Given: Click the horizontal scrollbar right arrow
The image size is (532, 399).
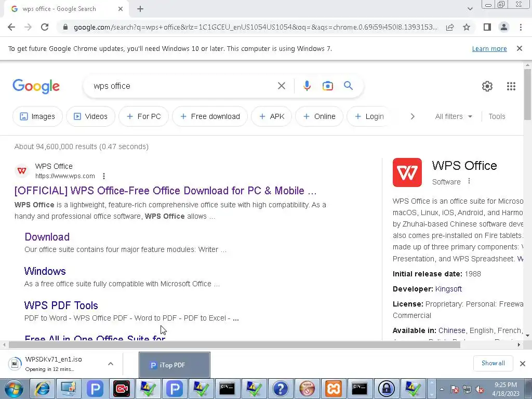Looking at the screenshot, I should coord(519,345).
